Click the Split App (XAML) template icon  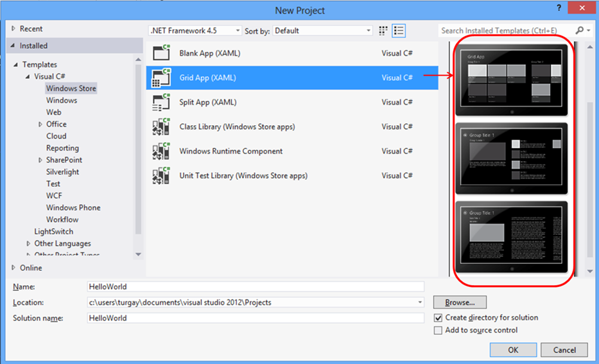(x=161, y=102)
